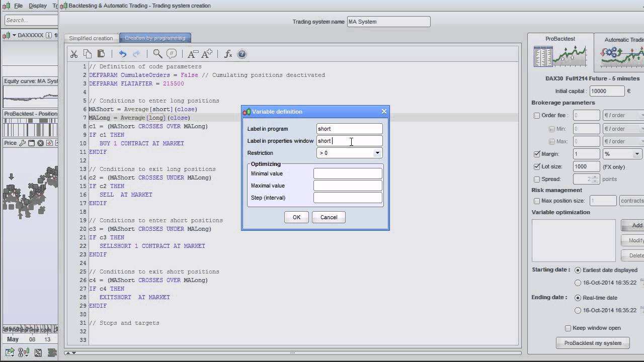Close the Price panel with X icon

point(40,143)
